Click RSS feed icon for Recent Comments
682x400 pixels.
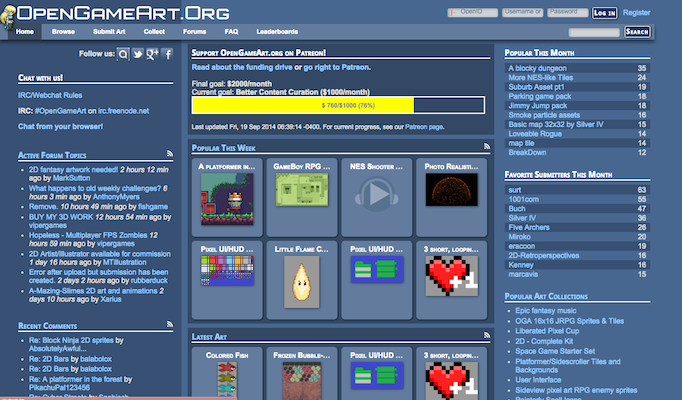pyautogui.click(x=170, y=324)
